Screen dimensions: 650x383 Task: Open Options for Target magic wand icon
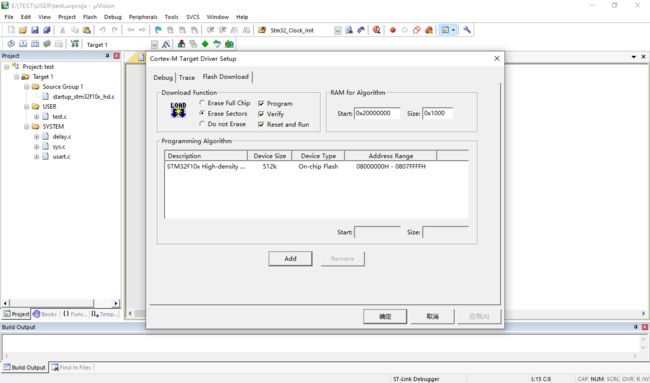point(166,44)
